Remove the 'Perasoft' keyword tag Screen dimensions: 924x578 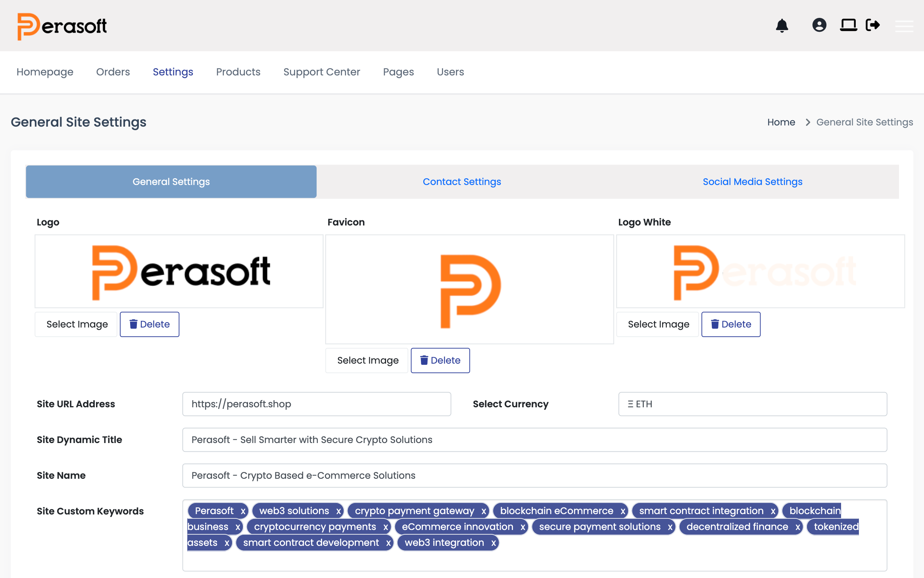point(243,511)
